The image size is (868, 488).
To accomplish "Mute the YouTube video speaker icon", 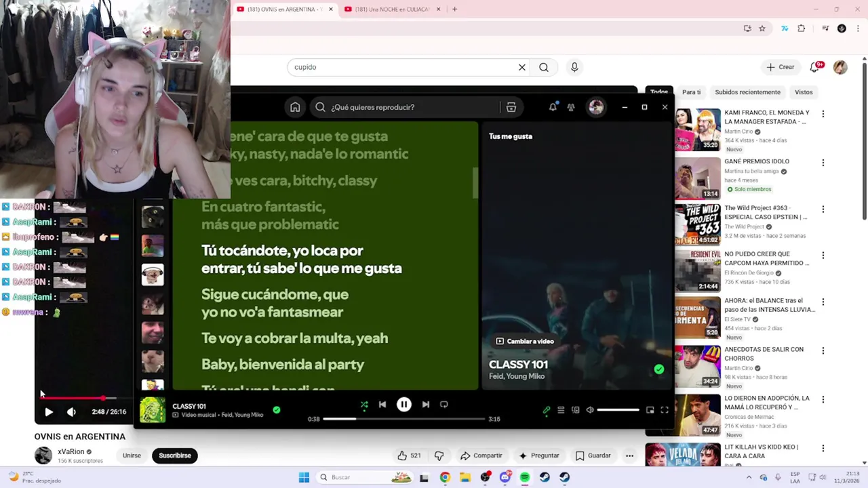I will point(71,411).
